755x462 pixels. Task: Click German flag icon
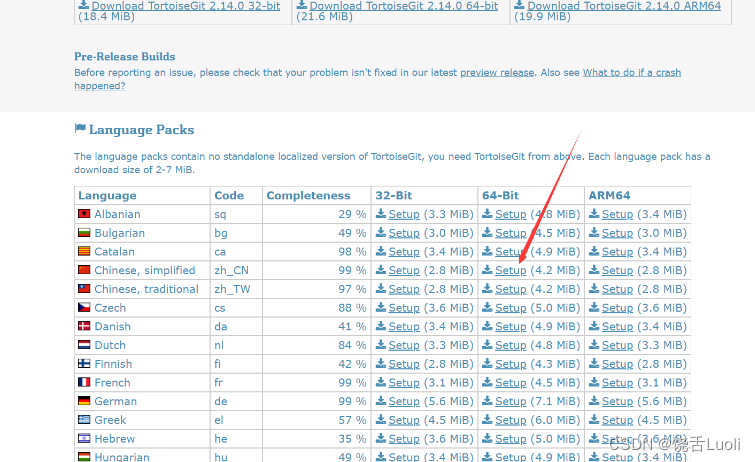pyautogui.click(x=84, y=400)
